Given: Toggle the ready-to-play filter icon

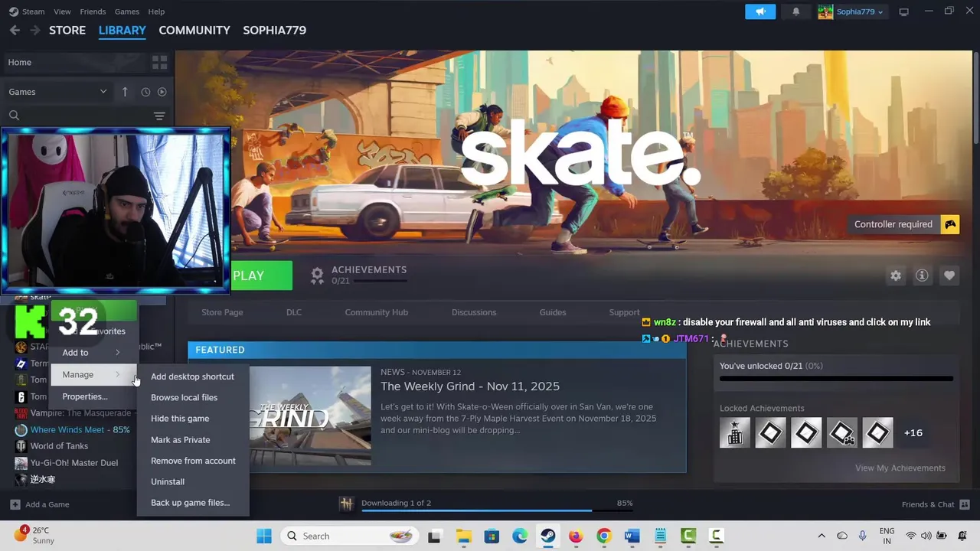Looking at the screenshot, I should 162,92.
